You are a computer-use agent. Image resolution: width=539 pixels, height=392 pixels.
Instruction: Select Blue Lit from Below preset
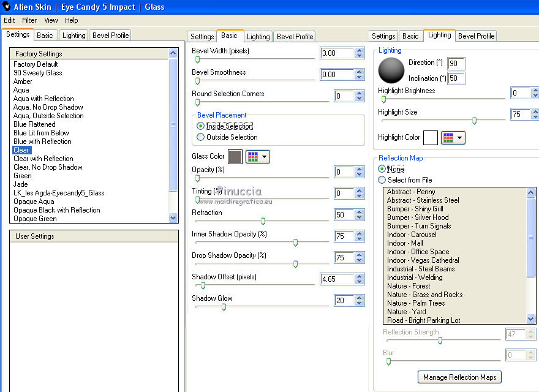pos(41,133)
